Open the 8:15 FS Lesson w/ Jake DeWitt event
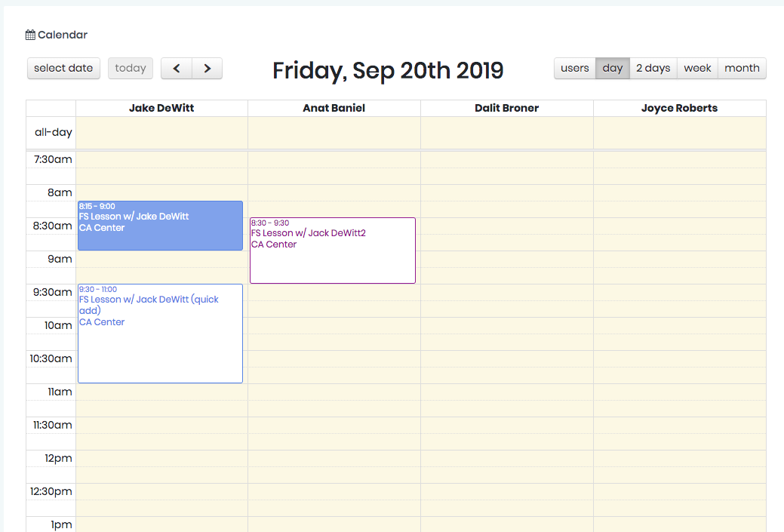The height and width of the screenshot is (532, 784). pos(160,226)
